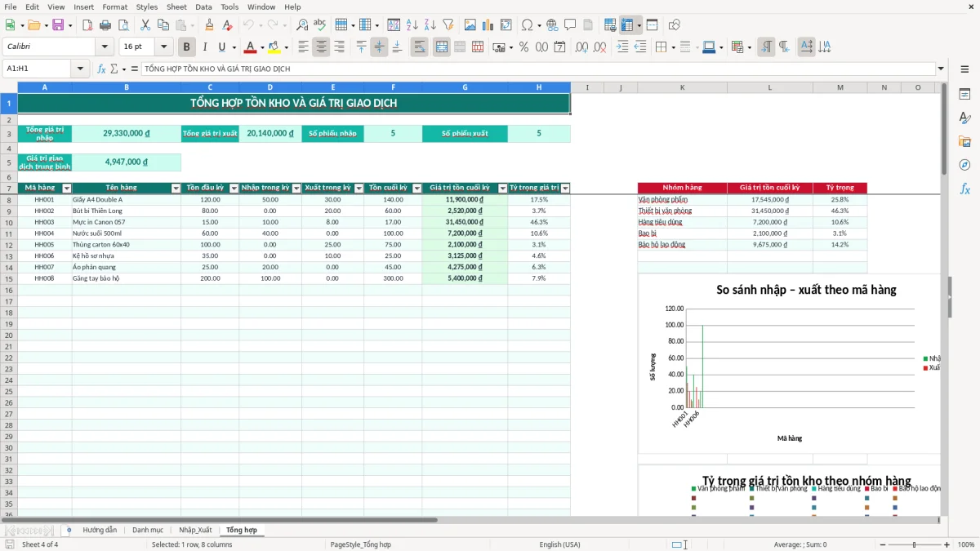980x551 pixels.
Task: Open sidebar Navigator panel
Action: (964, 165)
